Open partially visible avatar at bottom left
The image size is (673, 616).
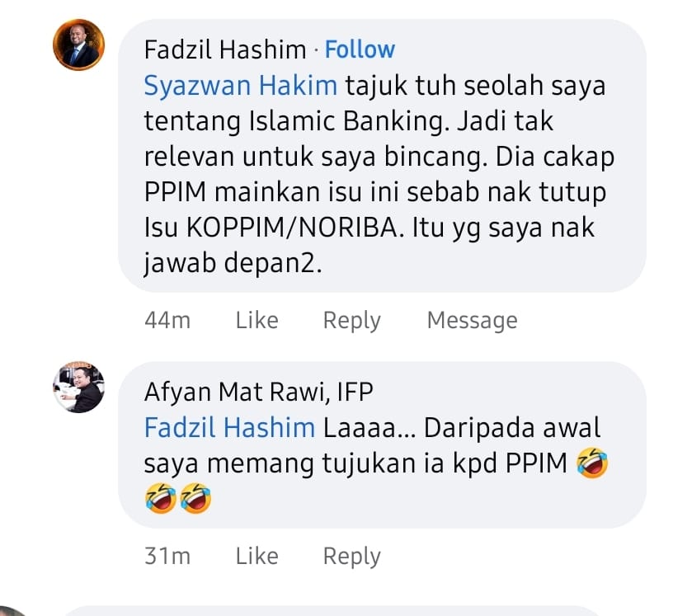click(x=13, y=611)
